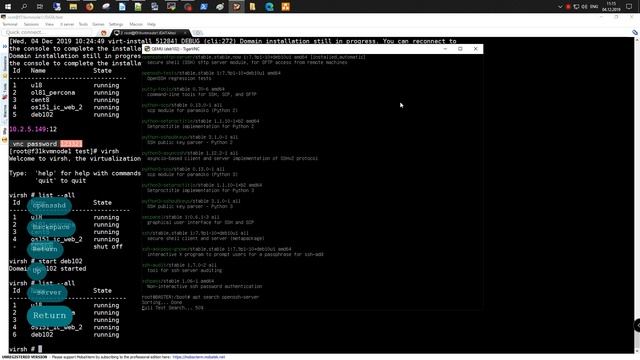Viewport: 640px width, 360px height.
Task: Open the Windows Start menu
Action: click(8, 7)
